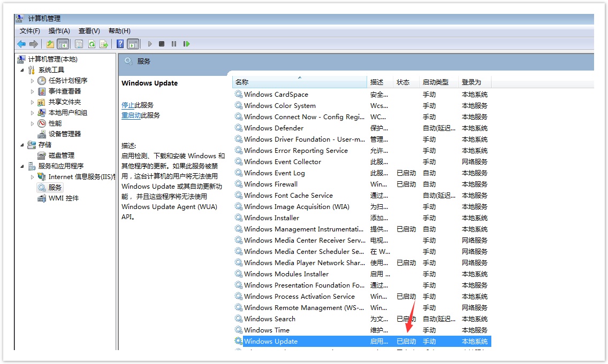Select the Windows Color System service
The height and width of the screenshot is (364, 608).
pyautogui.click(x=362, y=105)
